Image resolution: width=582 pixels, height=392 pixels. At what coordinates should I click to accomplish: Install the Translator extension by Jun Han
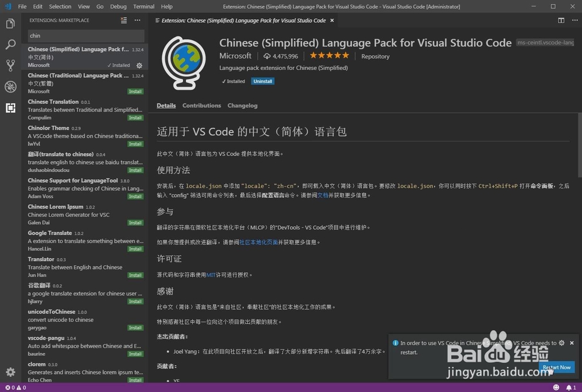pos(135,275)
